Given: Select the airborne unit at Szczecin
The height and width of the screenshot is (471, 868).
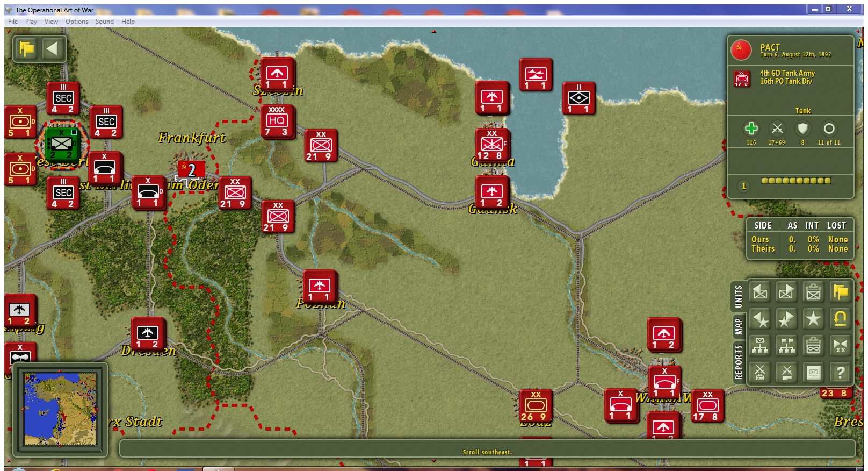Looking at the screenshot, I should [x=277, y=74].
